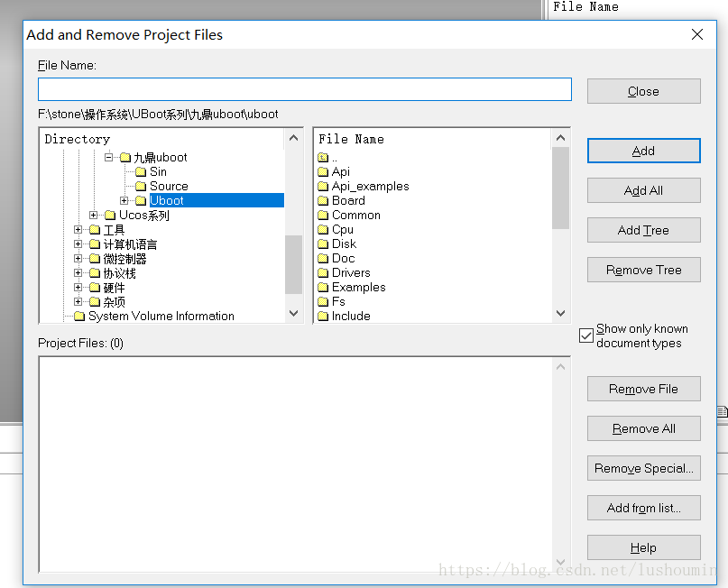
Task: Click the File Name list scrollbar thumb
Action: [x=560, y=188]
